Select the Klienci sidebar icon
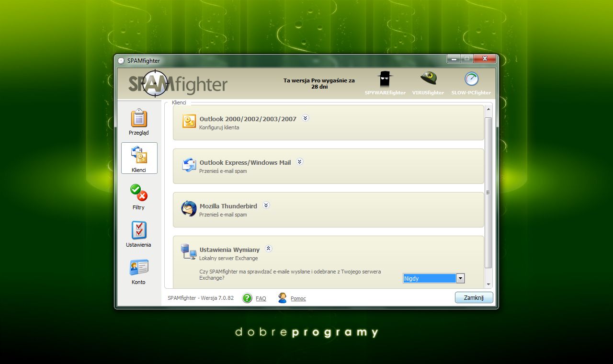 pos(139,158)
